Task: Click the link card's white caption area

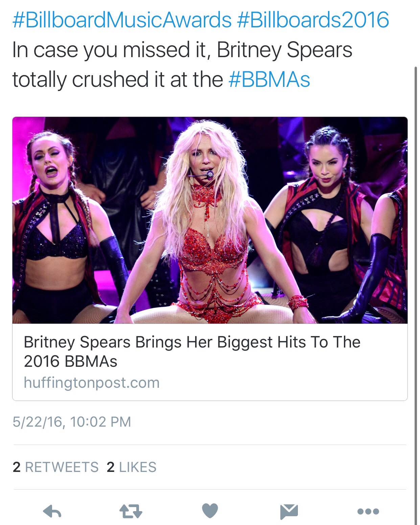Action: [x=210, y=362]
